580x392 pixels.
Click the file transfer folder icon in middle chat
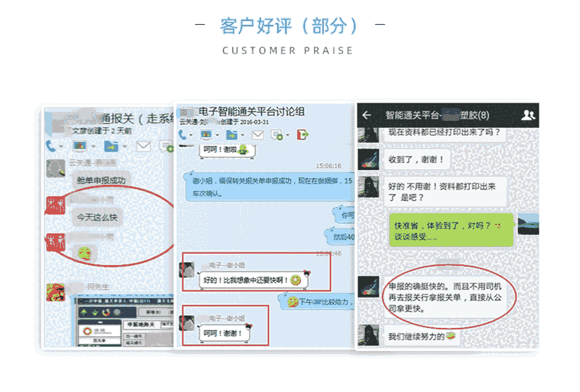pos(231,135)
